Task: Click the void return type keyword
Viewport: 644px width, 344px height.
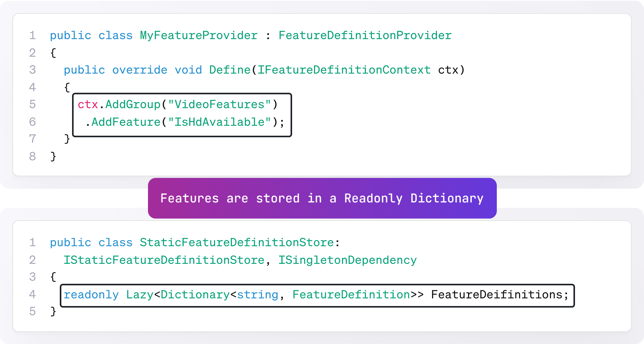Action: tap(188, 70)
